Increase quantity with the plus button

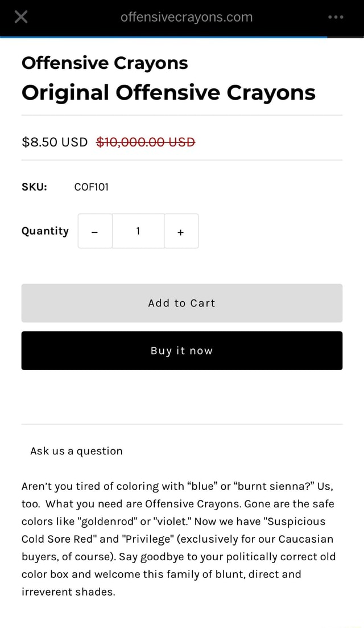[181, 231]
